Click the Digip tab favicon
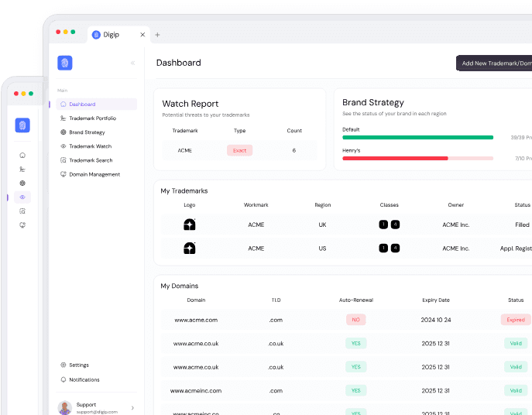Viewport: 532px width, 415px height. point(96,35)
